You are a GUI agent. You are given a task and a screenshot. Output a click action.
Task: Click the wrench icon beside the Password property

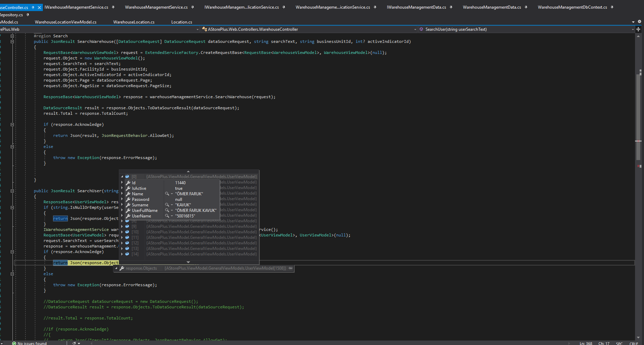click(128, 199)
